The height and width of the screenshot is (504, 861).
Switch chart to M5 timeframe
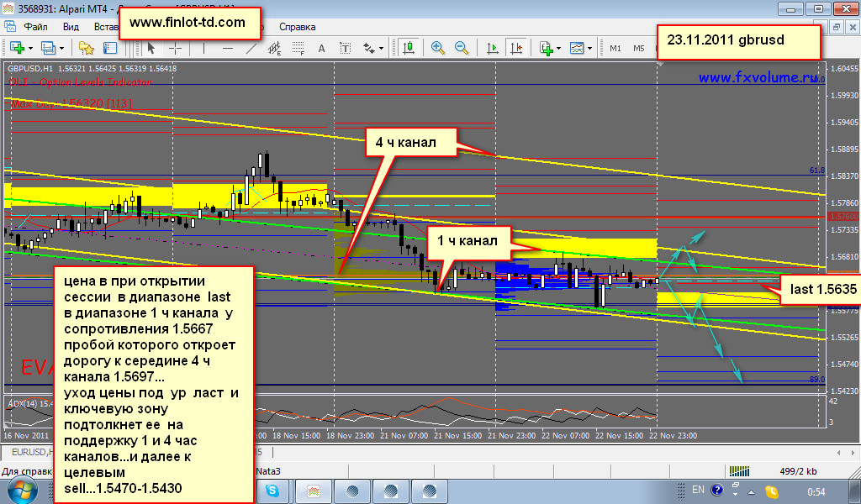[639, 48]
